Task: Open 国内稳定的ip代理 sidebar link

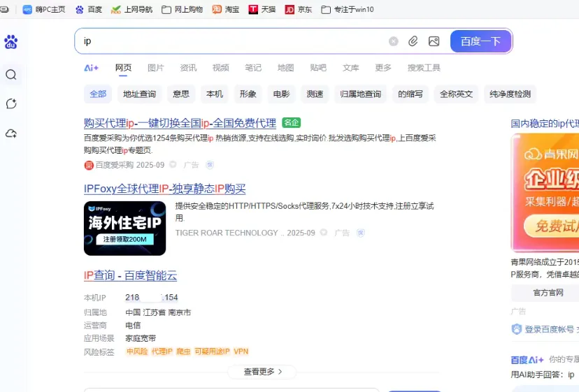Action: coord(545,123)
